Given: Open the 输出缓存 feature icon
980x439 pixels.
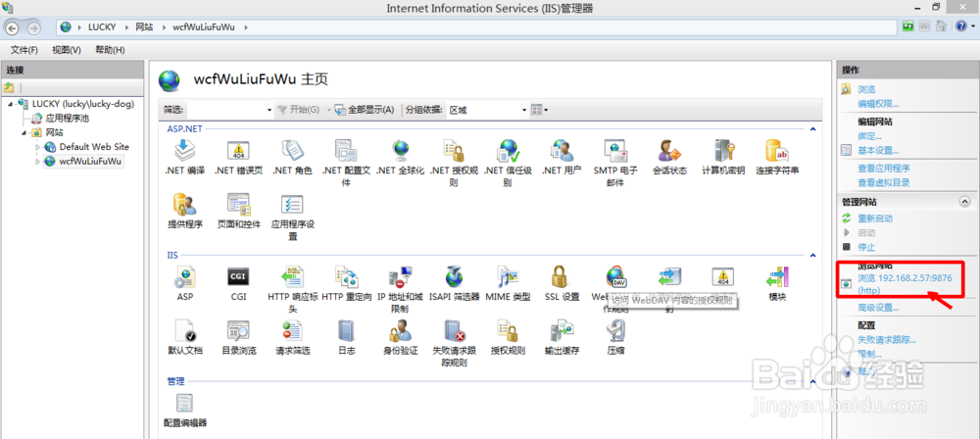Looking at the screenshot, I should point(562,331).
